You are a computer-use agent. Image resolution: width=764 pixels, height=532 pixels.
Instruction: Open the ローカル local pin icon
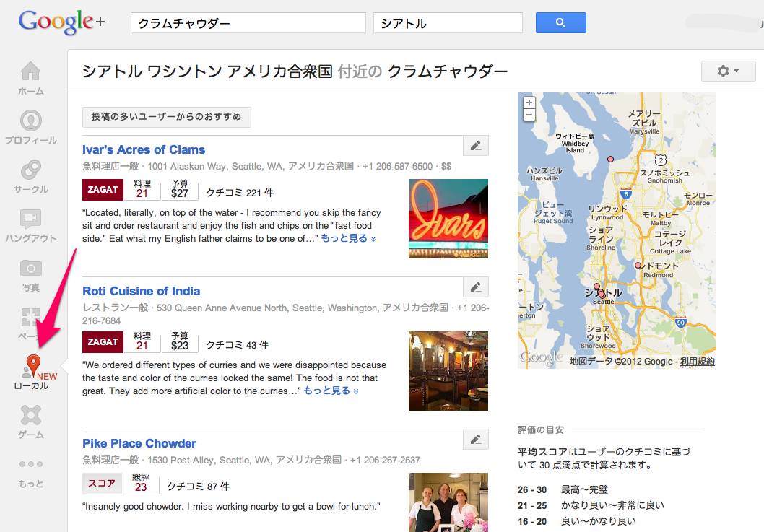point(32,366)
